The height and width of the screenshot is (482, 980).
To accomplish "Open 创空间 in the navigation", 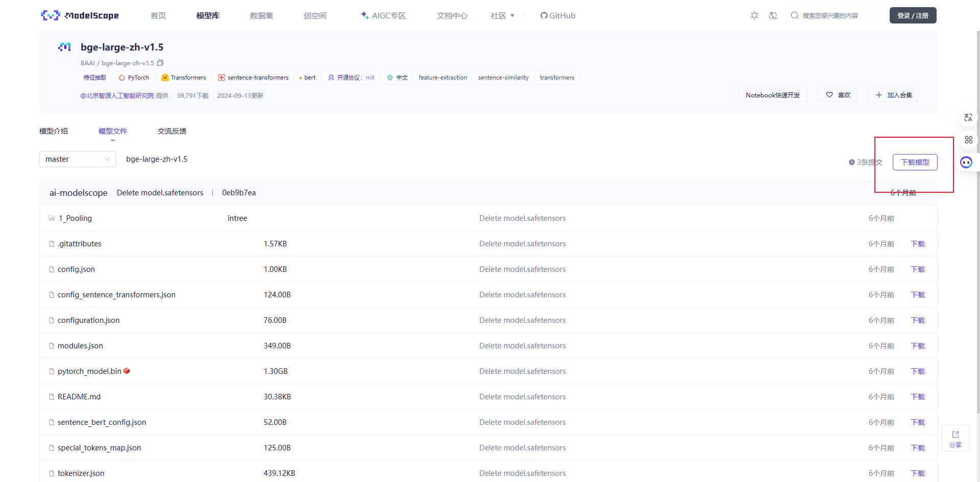I will pyautogui.click(x=315, y=15).
